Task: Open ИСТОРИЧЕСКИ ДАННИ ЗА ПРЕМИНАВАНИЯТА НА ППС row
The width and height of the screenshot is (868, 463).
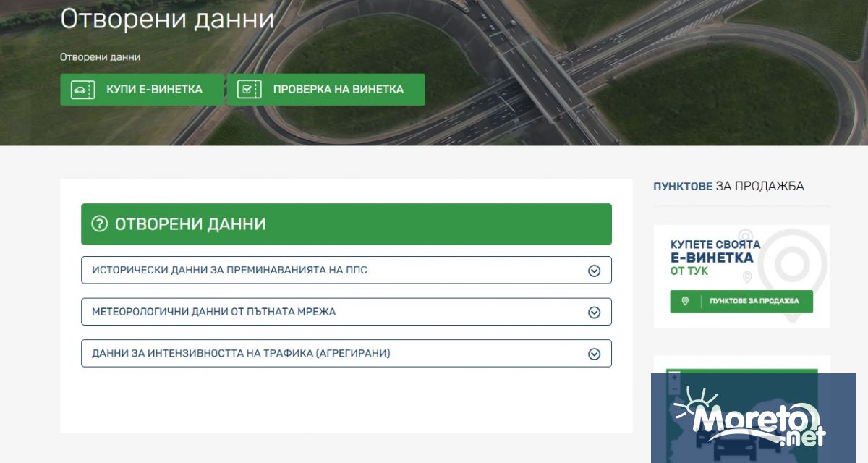Action: (x=346, y=270)
